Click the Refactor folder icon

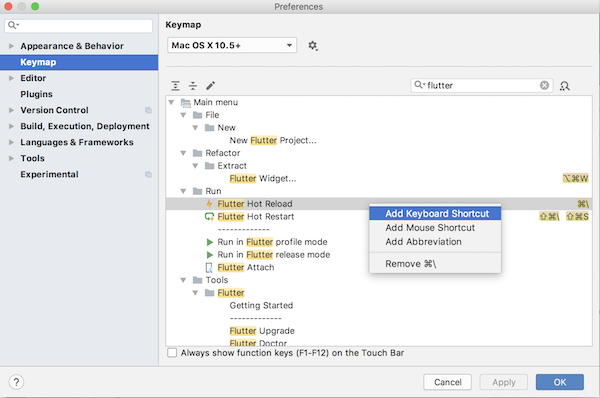(197, 153)
